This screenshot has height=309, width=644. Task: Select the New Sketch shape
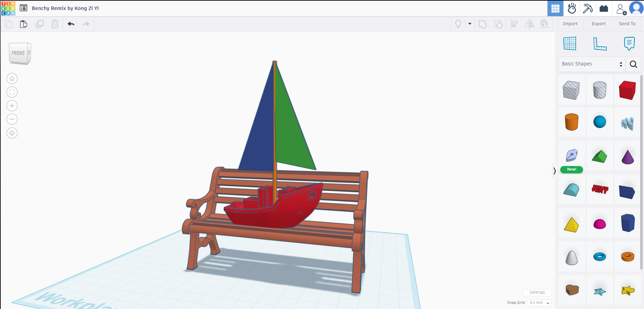572,156
